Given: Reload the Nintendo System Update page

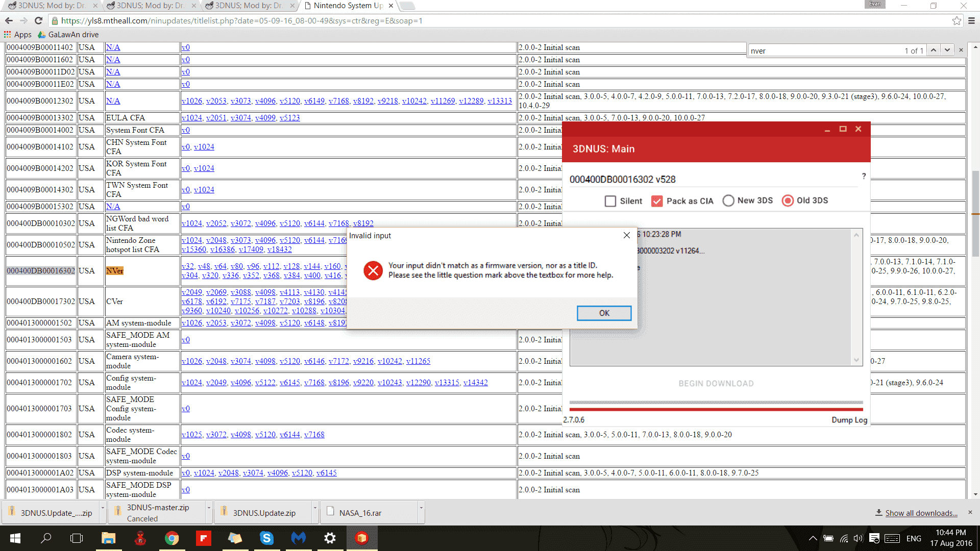Looking at the screenshot, I should coord(38,20).
